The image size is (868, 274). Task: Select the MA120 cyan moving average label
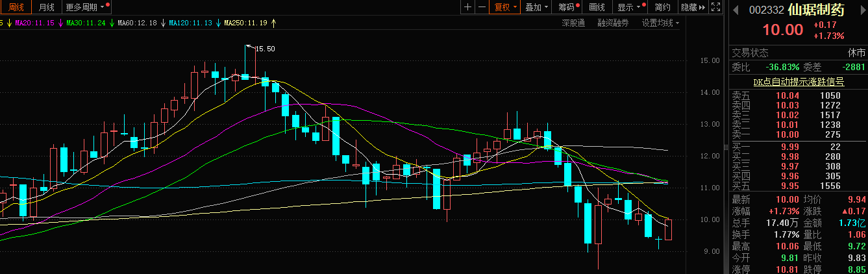click(x=190, y=23)
